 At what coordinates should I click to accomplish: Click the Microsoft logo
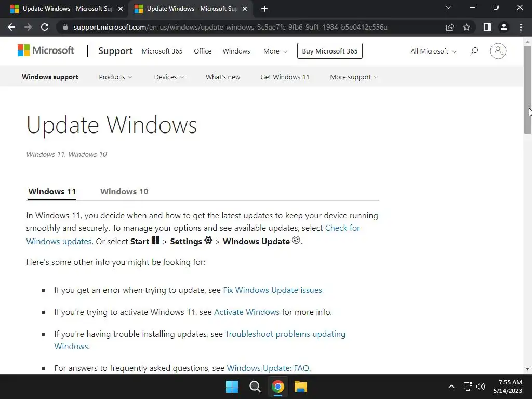[46, 50]
